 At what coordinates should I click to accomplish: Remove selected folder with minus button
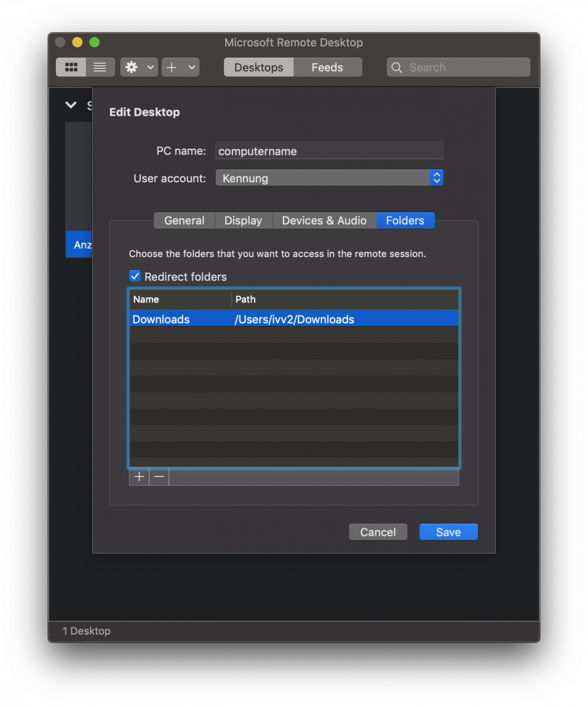[159, 477]
